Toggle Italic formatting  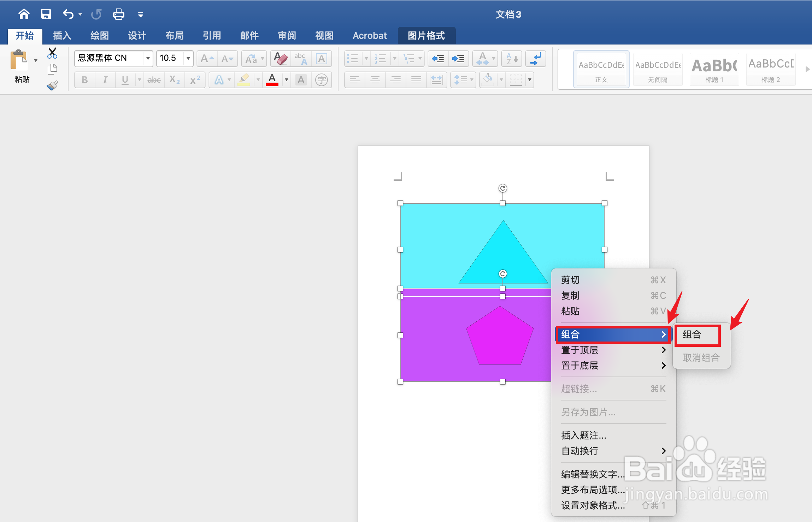click(x=105, y=80)
